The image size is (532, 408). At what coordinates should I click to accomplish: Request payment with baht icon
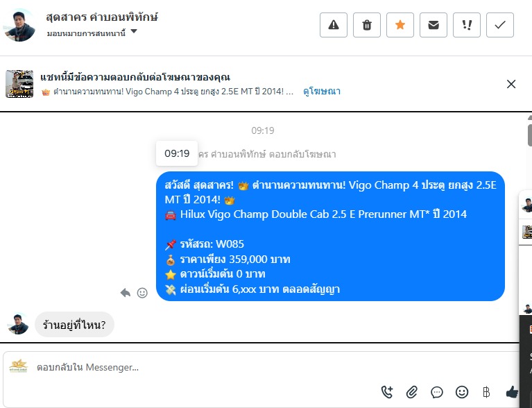[x=486, y=392]
